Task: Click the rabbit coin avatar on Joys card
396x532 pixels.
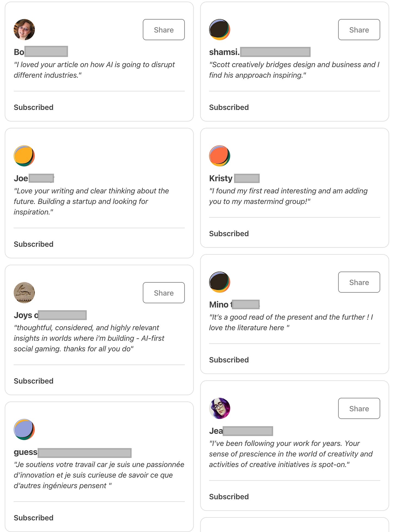Action: click(x=24, y=293)
